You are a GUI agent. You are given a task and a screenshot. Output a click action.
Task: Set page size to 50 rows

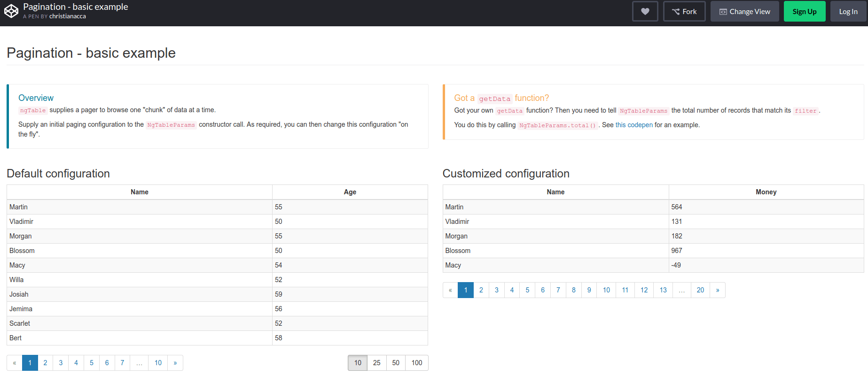(396, 363)
